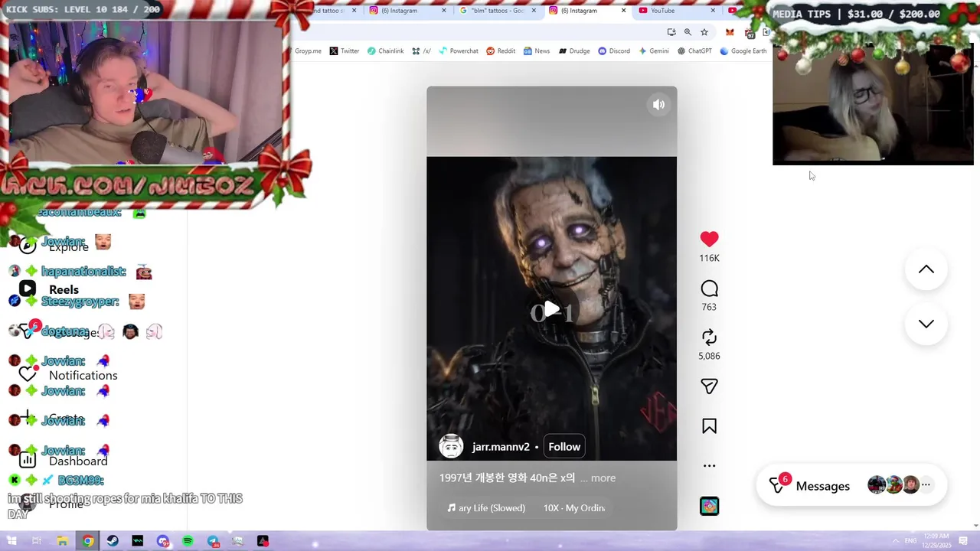Open the jarr.mannv2 username link
The image size is (980, 551).
pyautogui.click(x=501, y=447)
